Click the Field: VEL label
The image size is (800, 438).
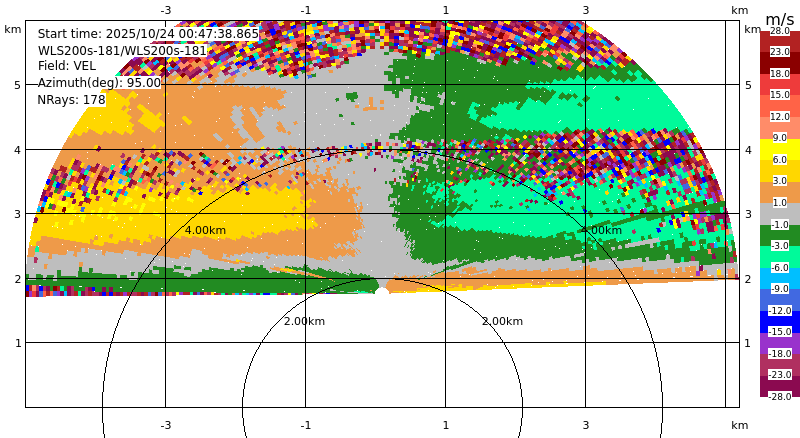point(67,66)
